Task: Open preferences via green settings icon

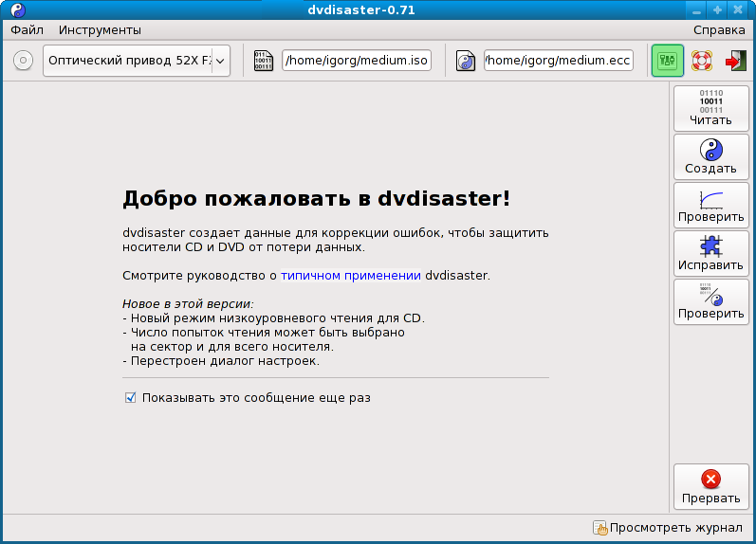Action: 667,61
